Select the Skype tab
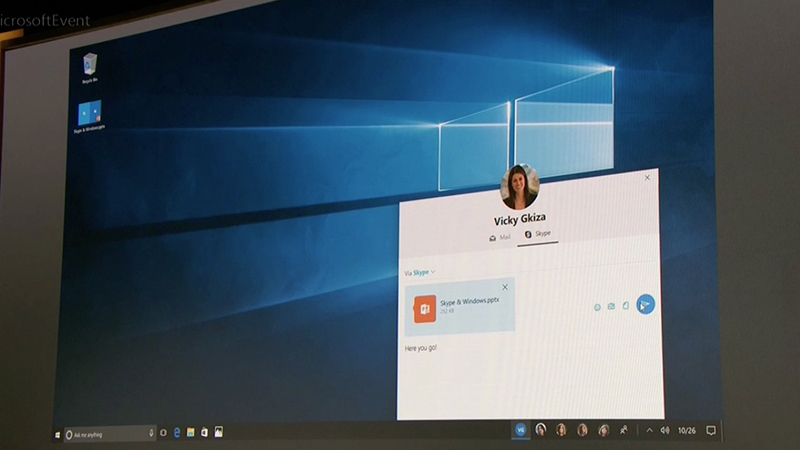 [538, 234]
